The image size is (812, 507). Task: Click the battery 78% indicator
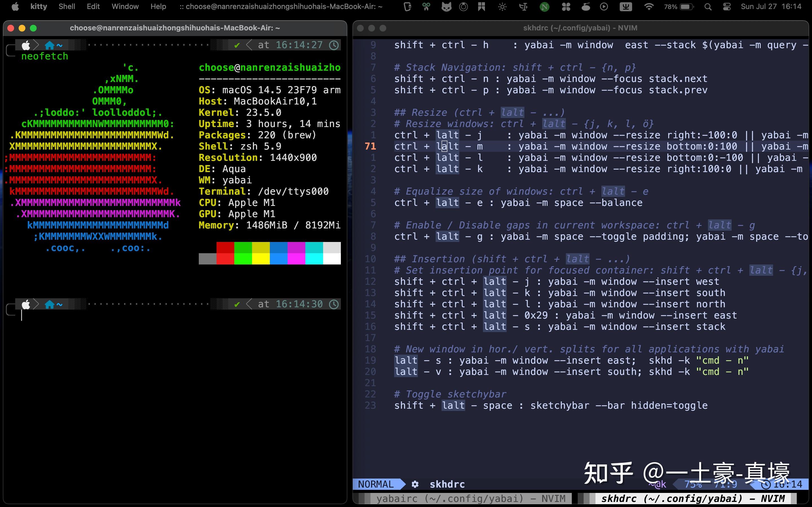pos(679,7)
